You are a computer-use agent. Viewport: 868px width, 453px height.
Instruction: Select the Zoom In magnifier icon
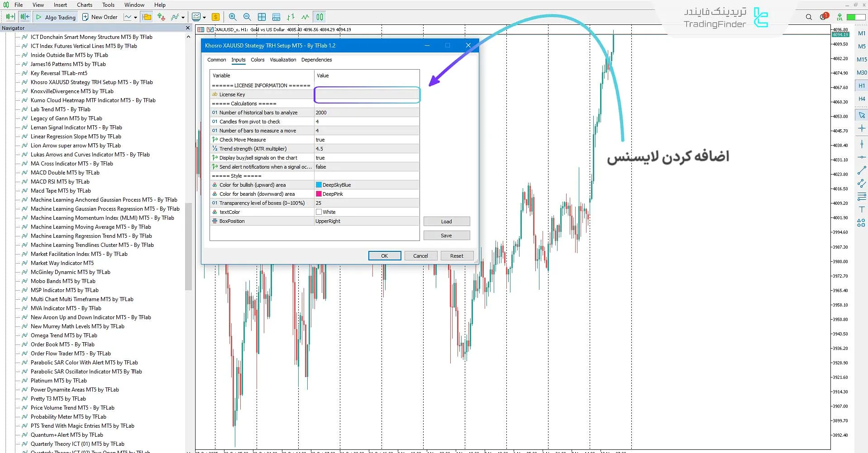point(233,17)
